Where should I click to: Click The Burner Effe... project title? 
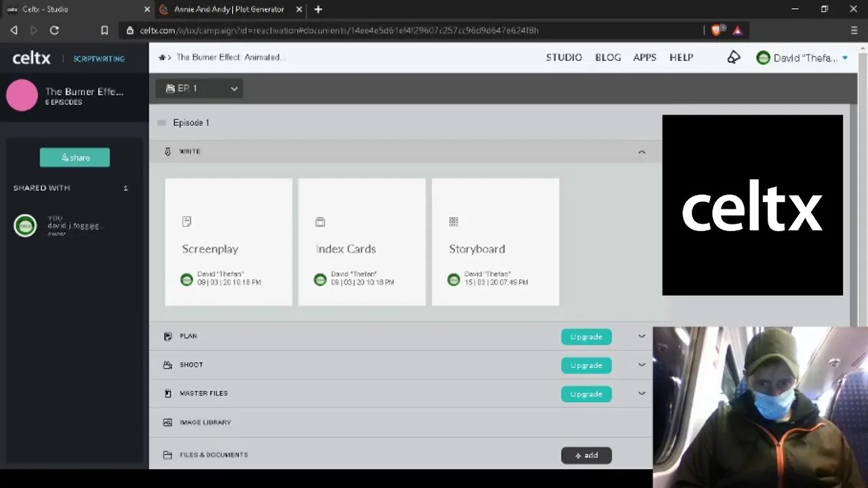coord(84,91)
